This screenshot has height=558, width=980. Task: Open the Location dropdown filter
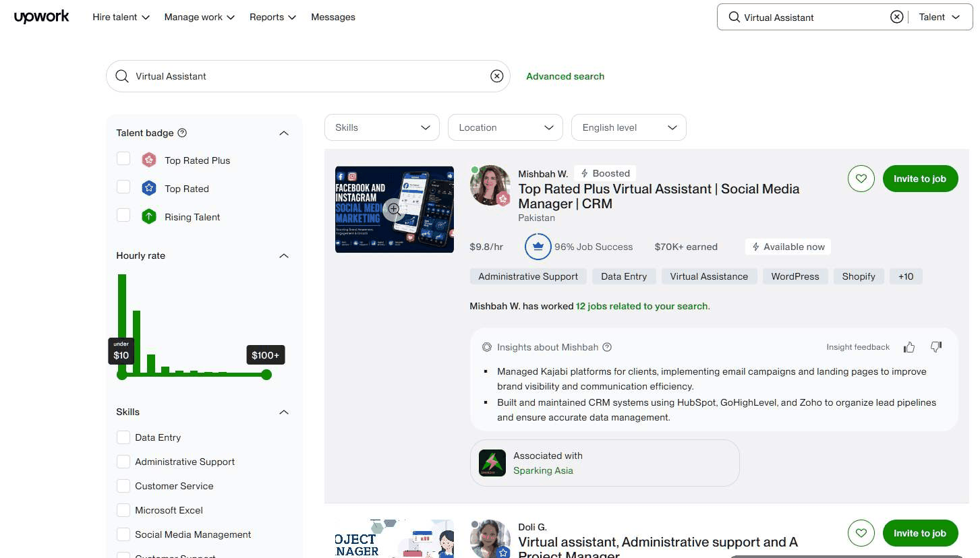pos(505,127)
